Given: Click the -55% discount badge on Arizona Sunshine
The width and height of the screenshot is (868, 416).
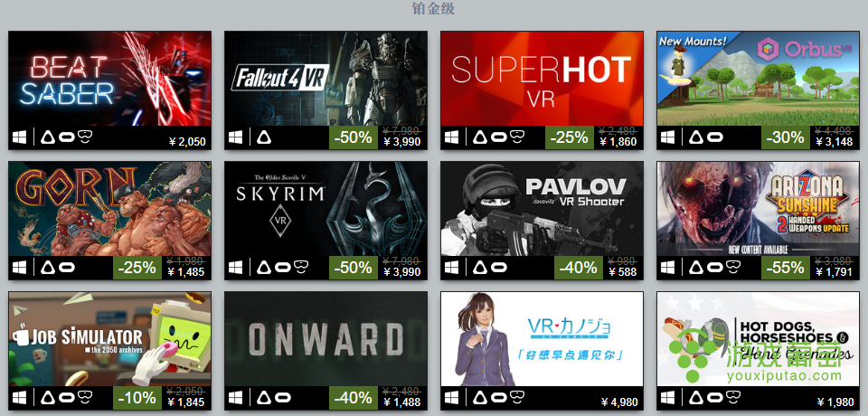Looking at the screenshot, I should [786, 268].
